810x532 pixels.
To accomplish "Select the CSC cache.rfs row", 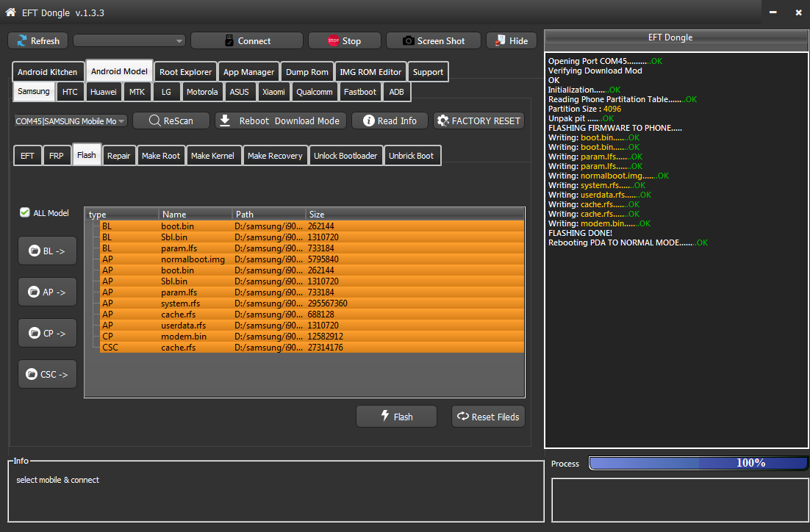I will (312, 348).
